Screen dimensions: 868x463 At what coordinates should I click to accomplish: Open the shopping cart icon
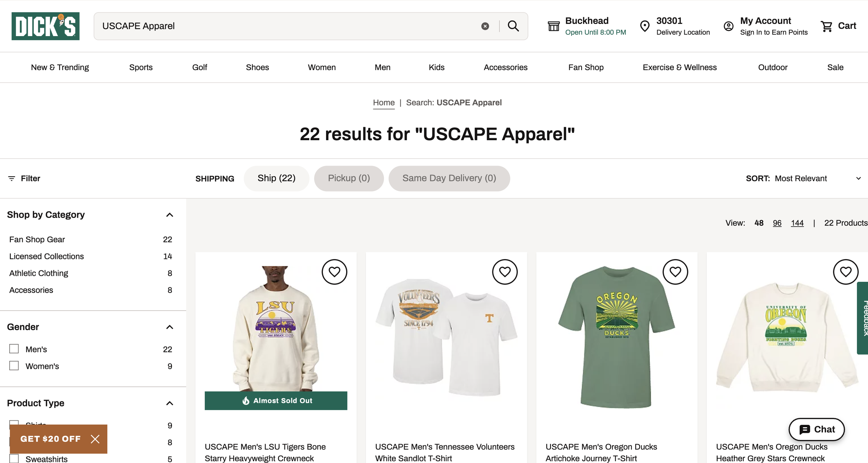(x=826, y=26)
